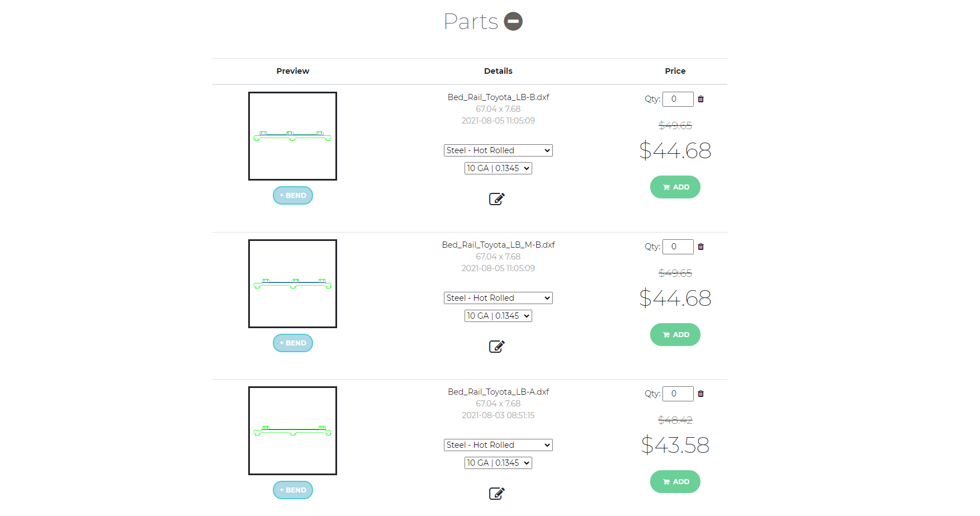
Task: Collapse the Parts section with minus icon
Action: point(513,22)
